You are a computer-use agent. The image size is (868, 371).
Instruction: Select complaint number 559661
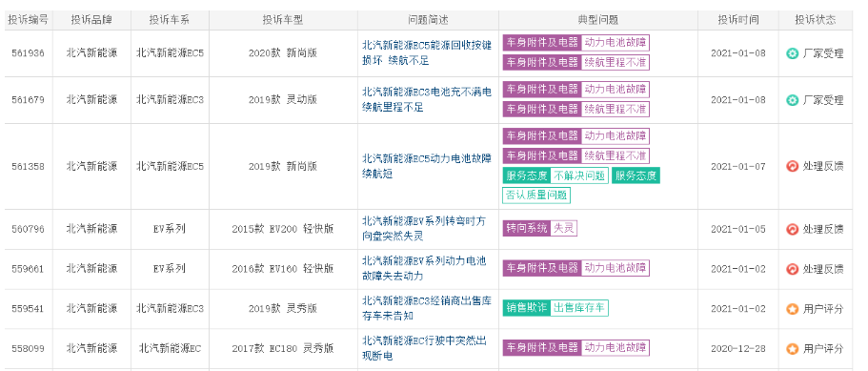[x=29, y=269]
